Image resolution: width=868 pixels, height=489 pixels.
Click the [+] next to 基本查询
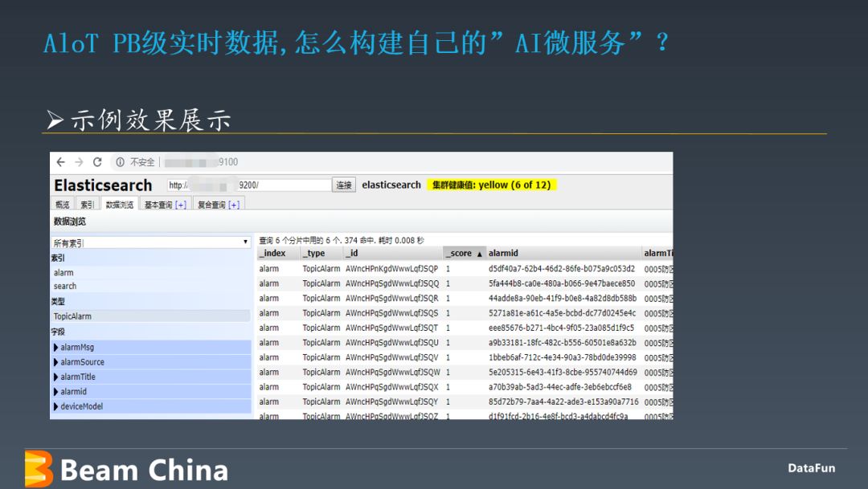181,205
